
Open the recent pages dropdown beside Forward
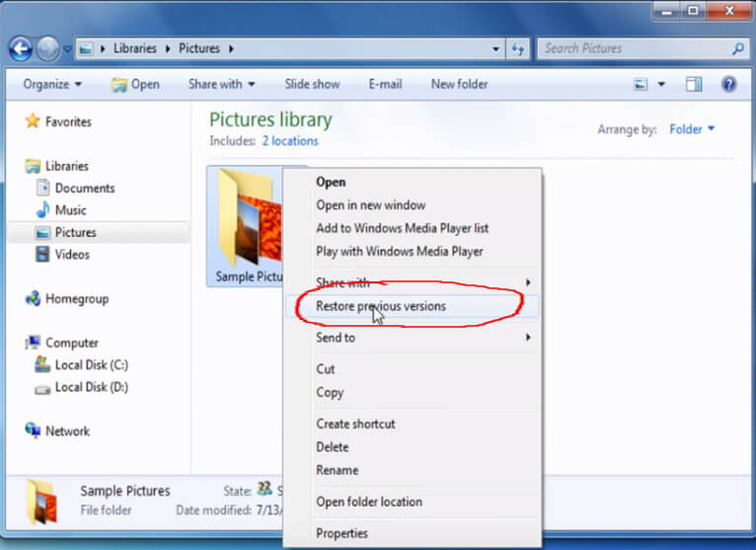click(x=67, y=49)
